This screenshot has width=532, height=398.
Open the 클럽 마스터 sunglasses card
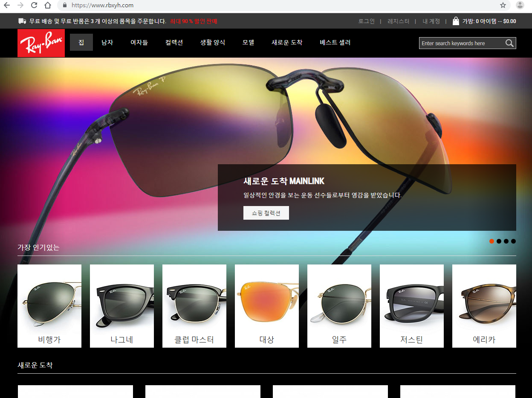pos(194,306)
